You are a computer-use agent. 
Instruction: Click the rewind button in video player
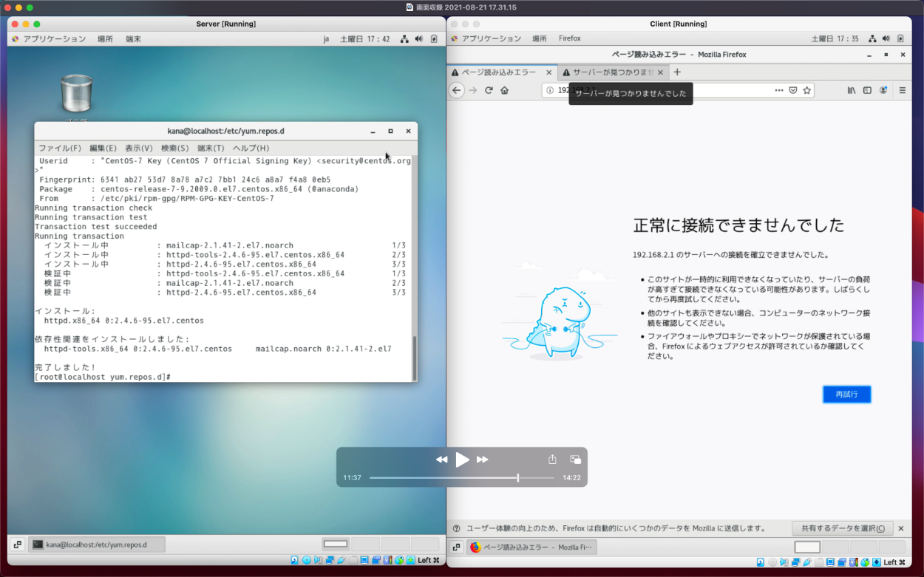(441, 460)
